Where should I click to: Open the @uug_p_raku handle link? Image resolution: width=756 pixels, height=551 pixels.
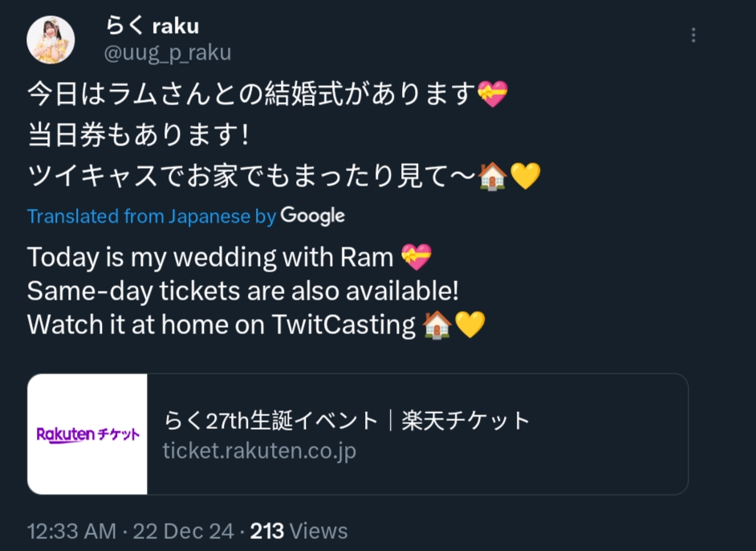click(x=168, y=52)
